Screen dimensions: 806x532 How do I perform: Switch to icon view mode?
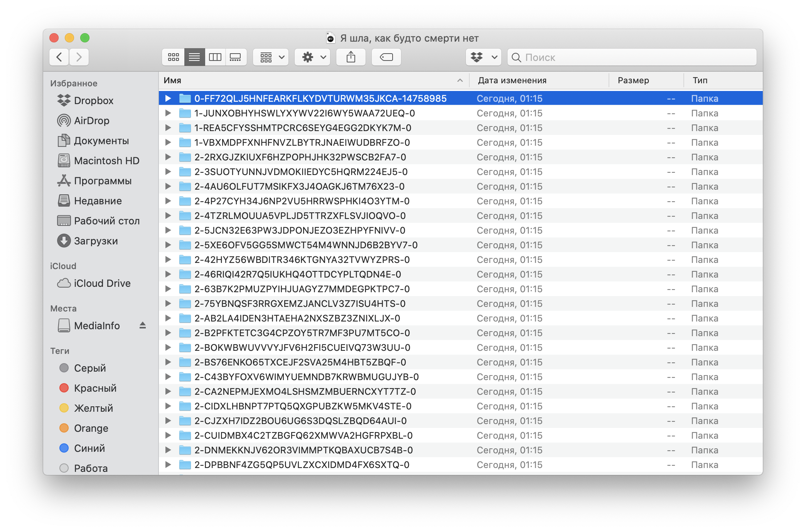point(173,57)
